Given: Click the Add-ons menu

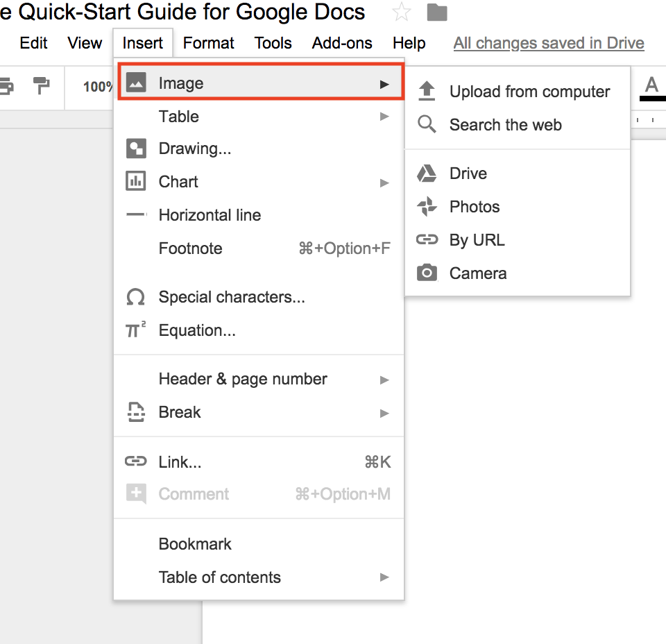Looking at the screenshot, I should click(342, 43).
